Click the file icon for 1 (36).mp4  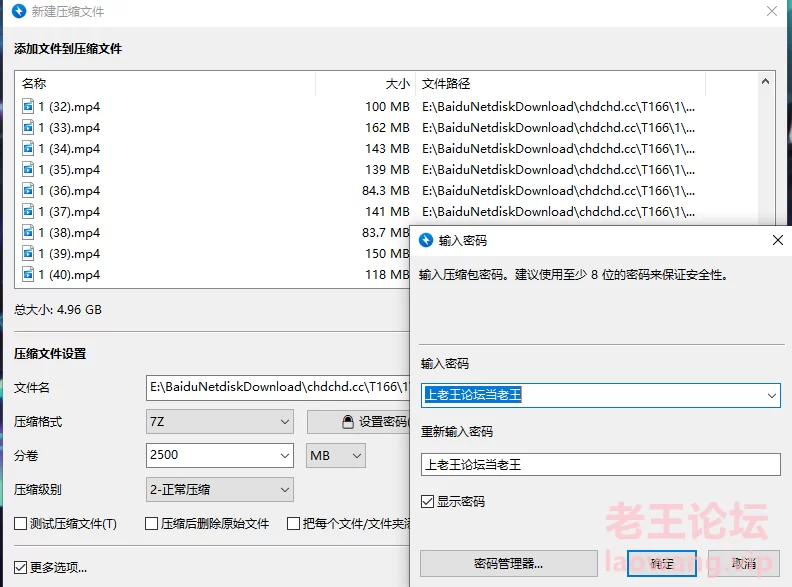pyautogui.click(x=28, y=190)
